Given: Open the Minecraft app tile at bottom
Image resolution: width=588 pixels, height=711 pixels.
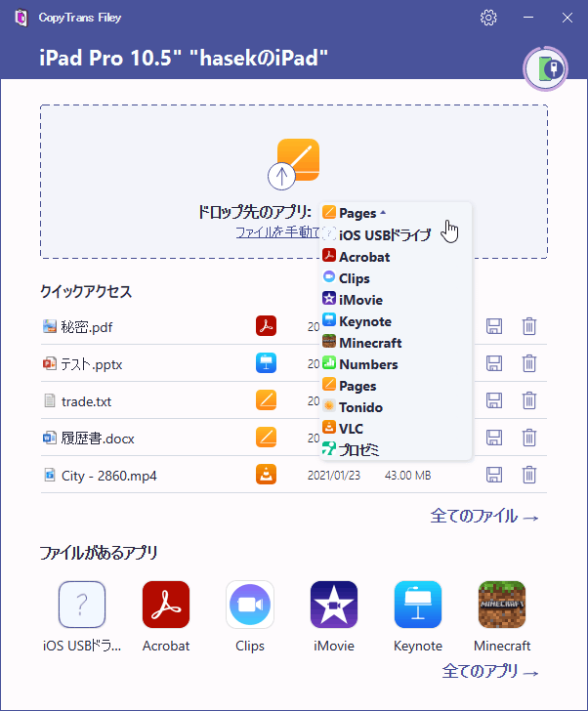Looking at the screenshot, I should point(502,616).
